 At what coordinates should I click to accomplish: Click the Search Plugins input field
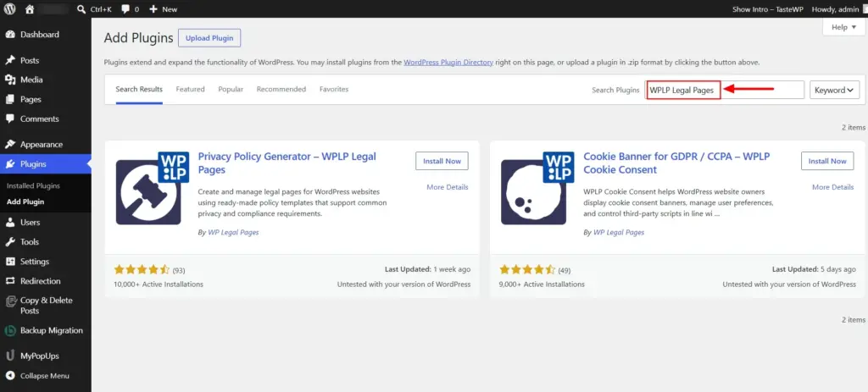click(725, 90)
